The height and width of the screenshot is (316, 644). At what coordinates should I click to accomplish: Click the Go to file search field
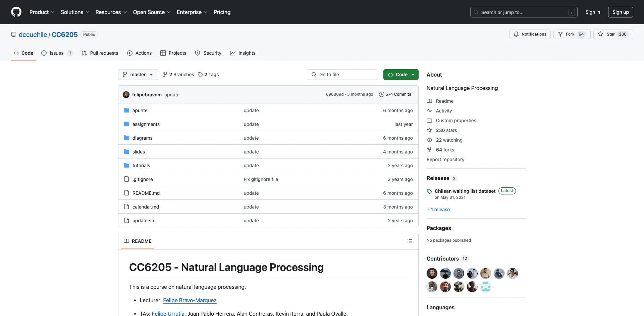click(x=342, y=75)
